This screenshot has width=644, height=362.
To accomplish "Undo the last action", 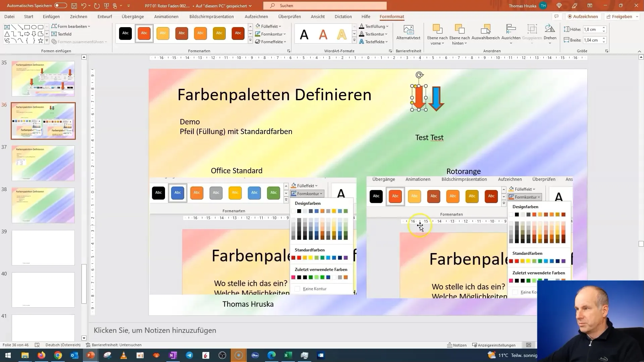I will [x=84, y=6].
